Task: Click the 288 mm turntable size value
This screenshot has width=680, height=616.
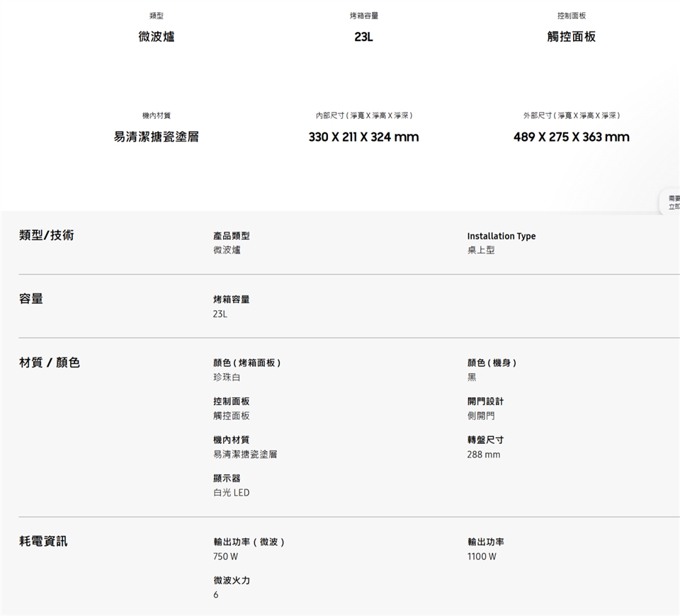Action: [x=483, y=454]
